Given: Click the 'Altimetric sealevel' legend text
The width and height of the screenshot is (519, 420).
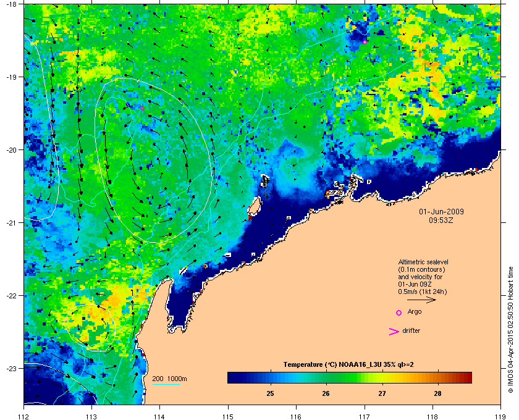Looking at the screenshot, I should pyautogui.click(x=423, y=262).
